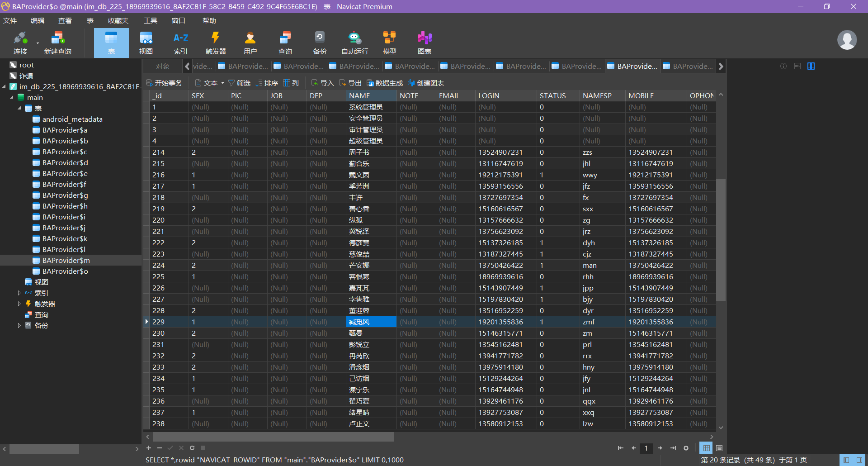Open the 编辑 menu

[38, 21]
